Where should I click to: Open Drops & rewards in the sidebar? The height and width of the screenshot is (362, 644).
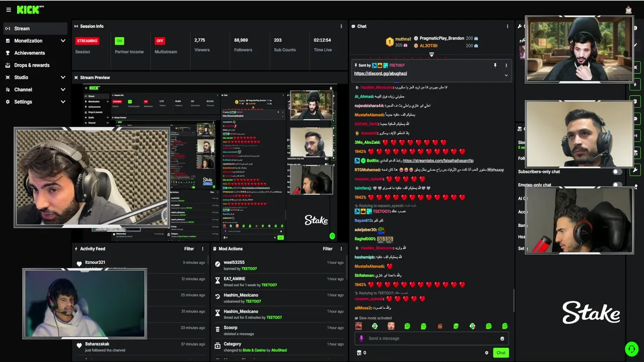35,65
